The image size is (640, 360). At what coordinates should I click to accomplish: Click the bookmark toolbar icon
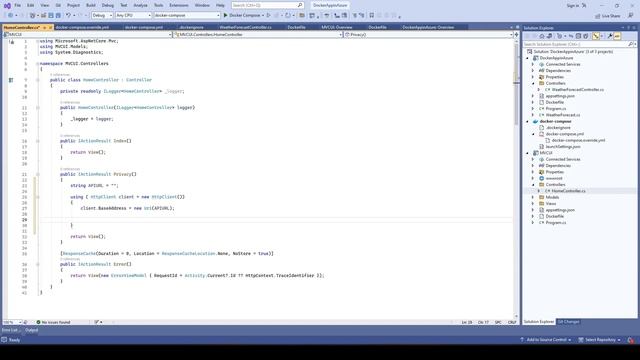[x=371, y=15]
